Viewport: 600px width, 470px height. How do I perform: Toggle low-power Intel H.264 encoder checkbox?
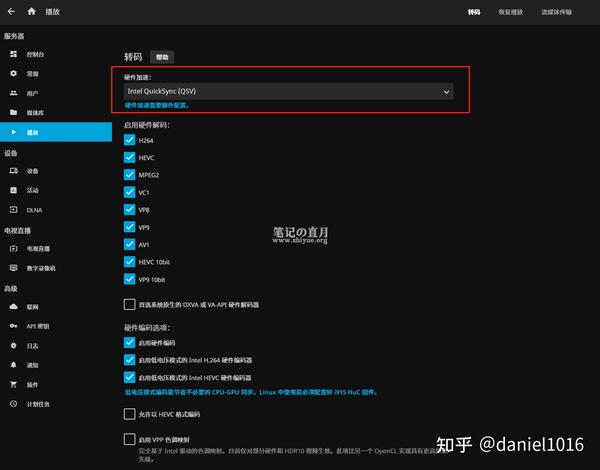[129, 360]
